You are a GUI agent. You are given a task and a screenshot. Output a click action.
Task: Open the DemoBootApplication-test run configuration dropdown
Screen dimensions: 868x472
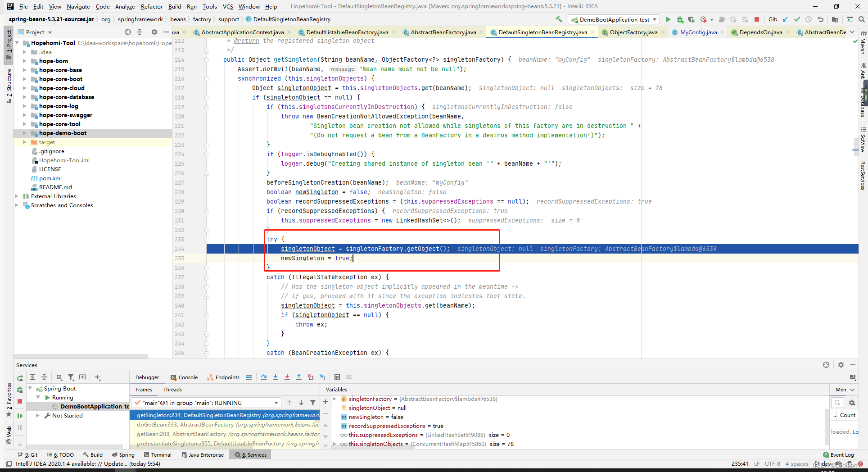click(614, 19)
